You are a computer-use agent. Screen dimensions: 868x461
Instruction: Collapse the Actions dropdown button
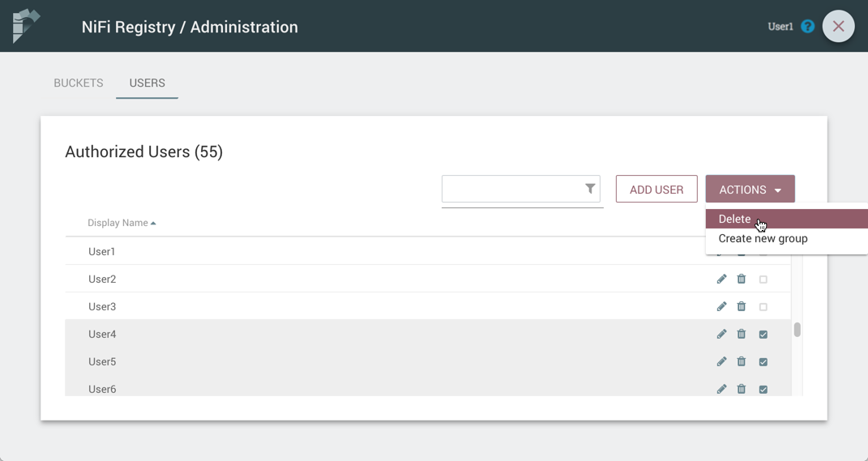[x=750, y=190]
